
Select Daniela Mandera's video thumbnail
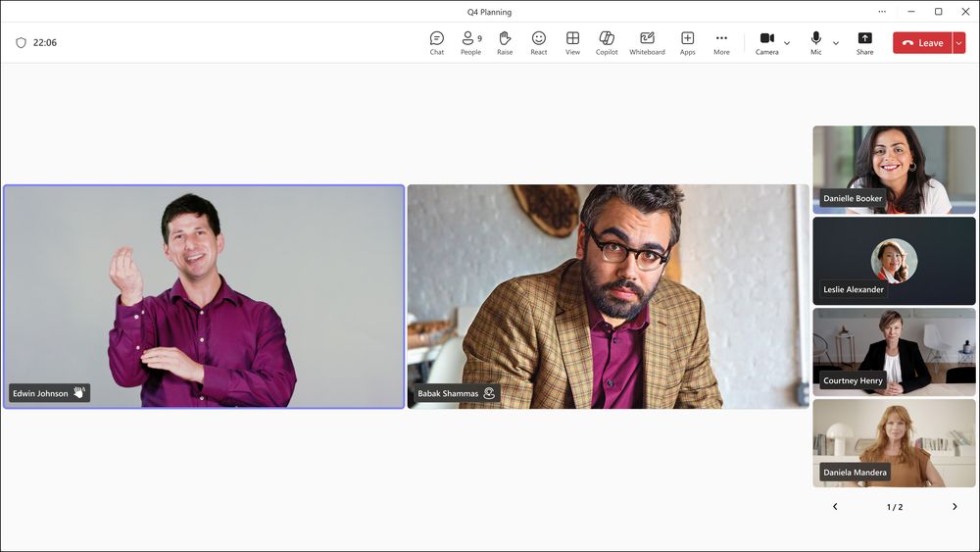point(894,443)
